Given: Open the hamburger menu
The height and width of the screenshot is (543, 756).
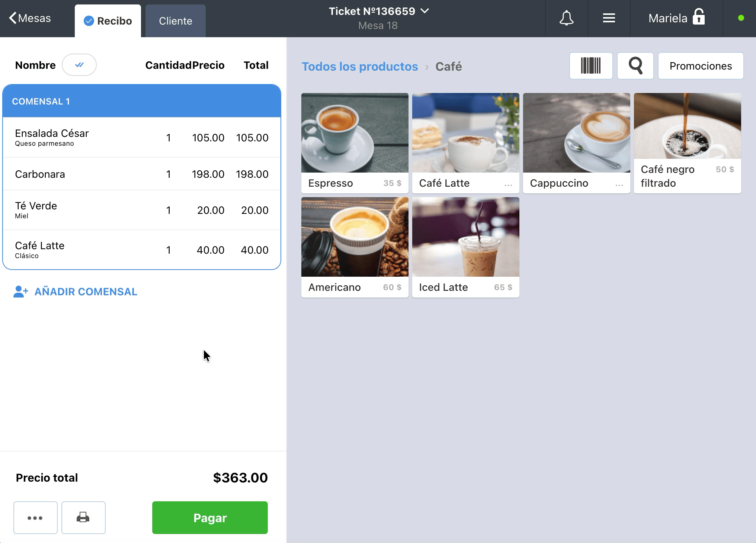Looking at the screenshot, I should [x=609, y=18].
